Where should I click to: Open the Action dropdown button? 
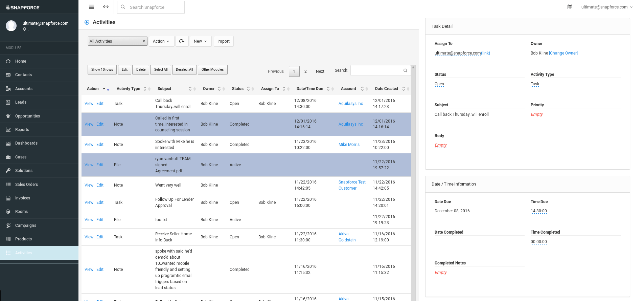pos(162,41)
